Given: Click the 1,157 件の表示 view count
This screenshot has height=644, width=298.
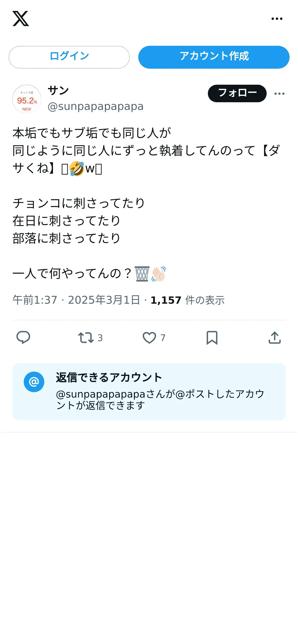Looking at the screenshot, I should coord(187,300).
